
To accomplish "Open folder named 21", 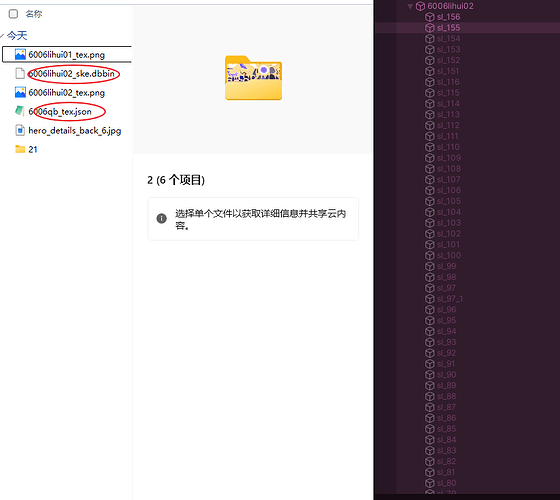I will click(32, 149).
